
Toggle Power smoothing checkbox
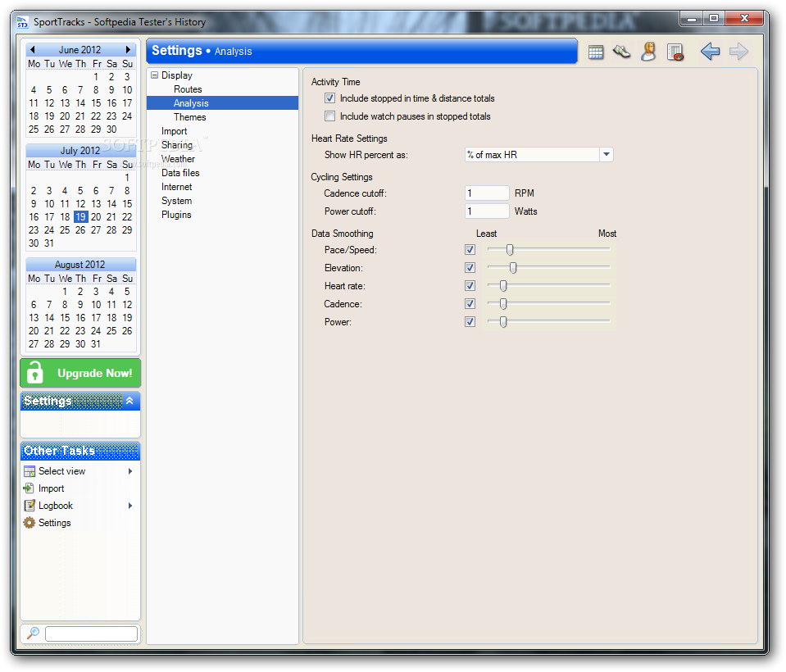[470, 322]
